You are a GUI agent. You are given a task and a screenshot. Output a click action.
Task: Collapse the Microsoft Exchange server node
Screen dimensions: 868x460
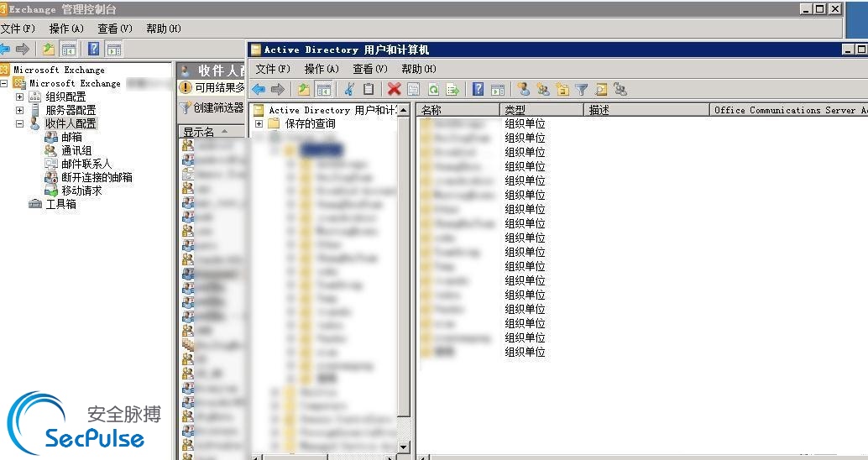(3, 83)
